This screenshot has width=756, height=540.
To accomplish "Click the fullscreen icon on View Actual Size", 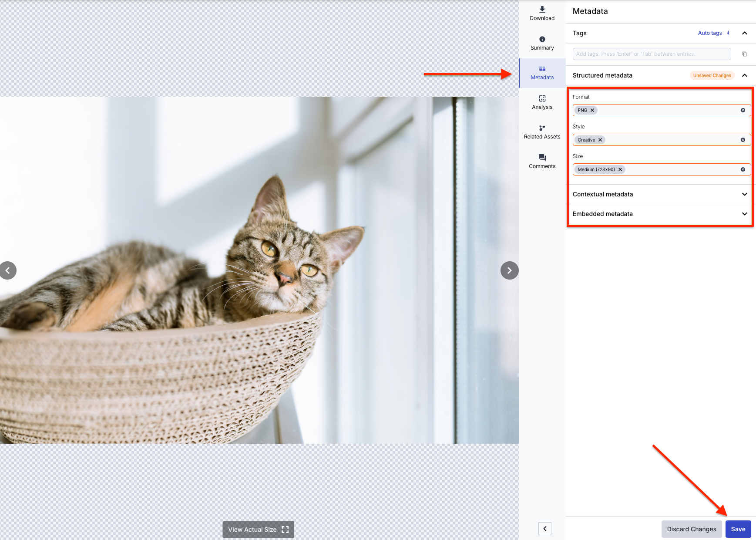I will click(x=285, y=530).
